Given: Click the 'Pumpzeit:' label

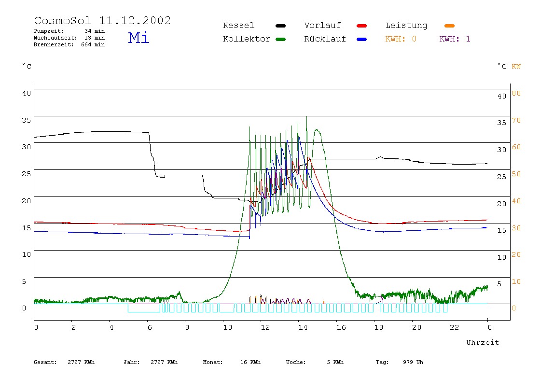Looking at the screenshot, I should click(49, 31).
